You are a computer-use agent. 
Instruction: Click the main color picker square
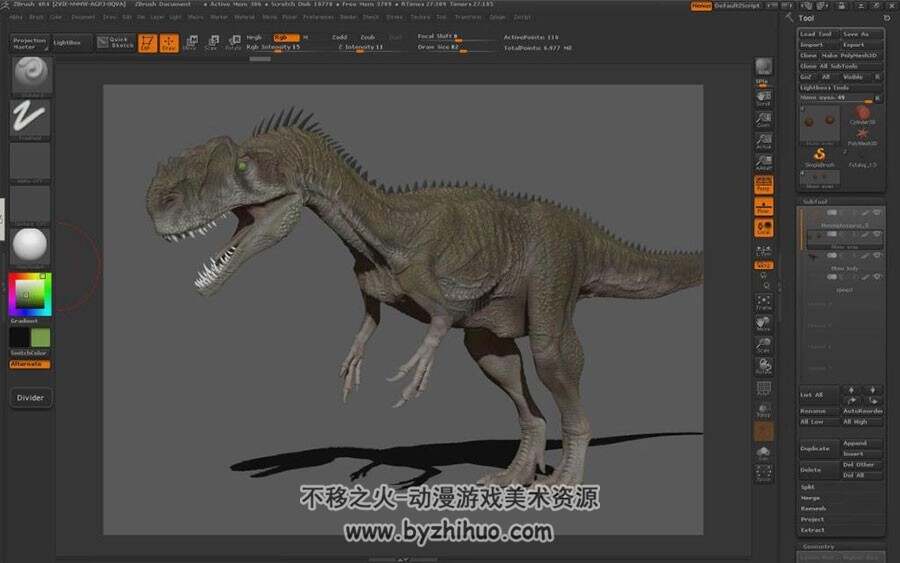pos(30,294)
